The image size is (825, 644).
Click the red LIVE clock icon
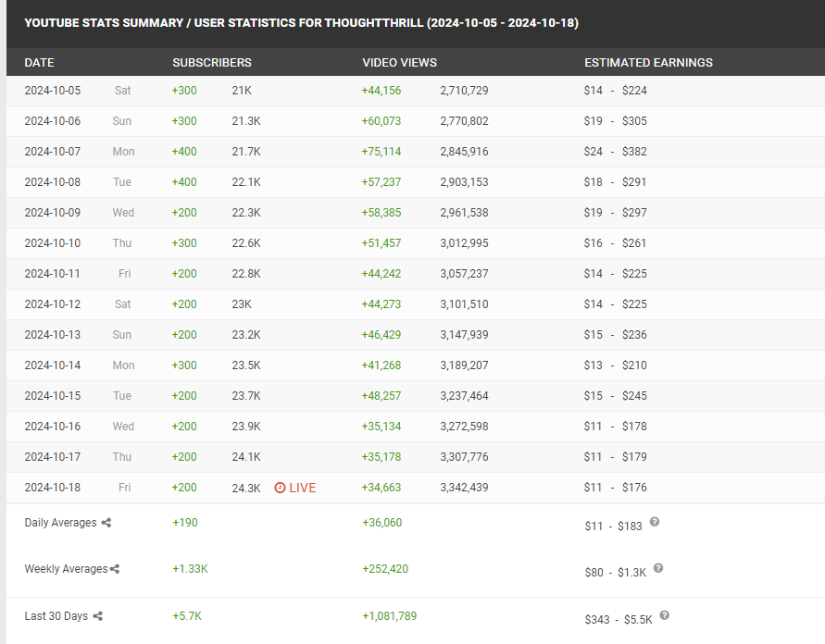tap(280, 488)
